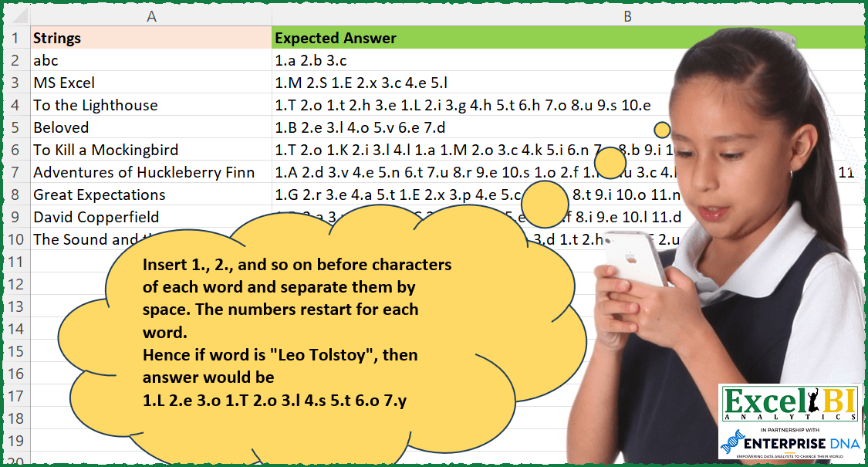
Task: Click the Enterprise DNA logo
Action: click(x=791, y=442)
